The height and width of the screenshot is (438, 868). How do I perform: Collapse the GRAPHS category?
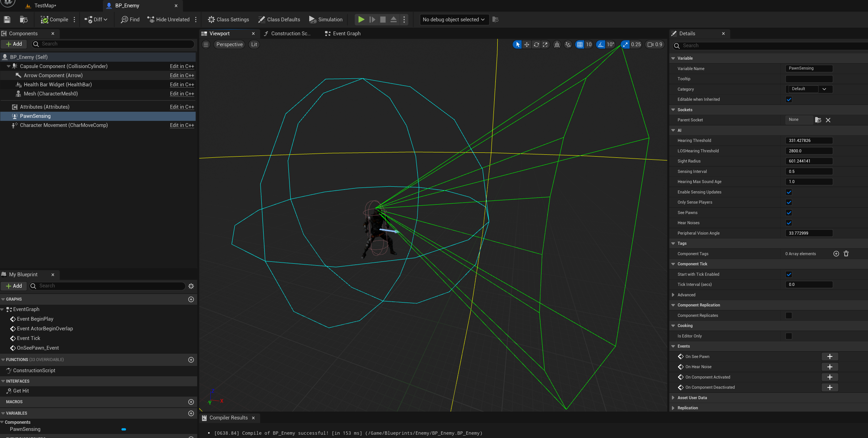pos(3,299)
